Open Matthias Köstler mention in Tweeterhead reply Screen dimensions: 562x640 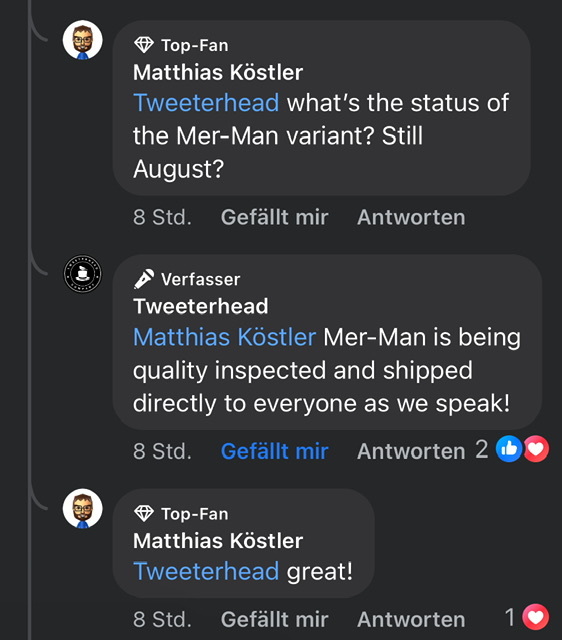tap(224, 337)
